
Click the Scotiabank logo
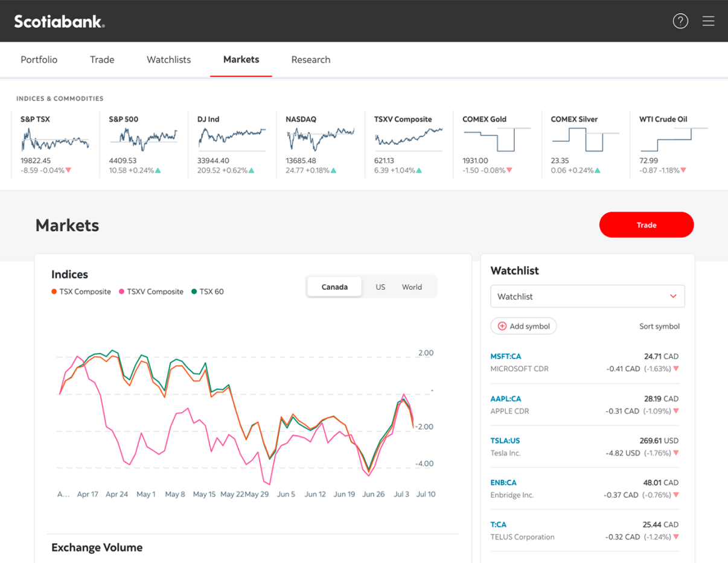59,22
